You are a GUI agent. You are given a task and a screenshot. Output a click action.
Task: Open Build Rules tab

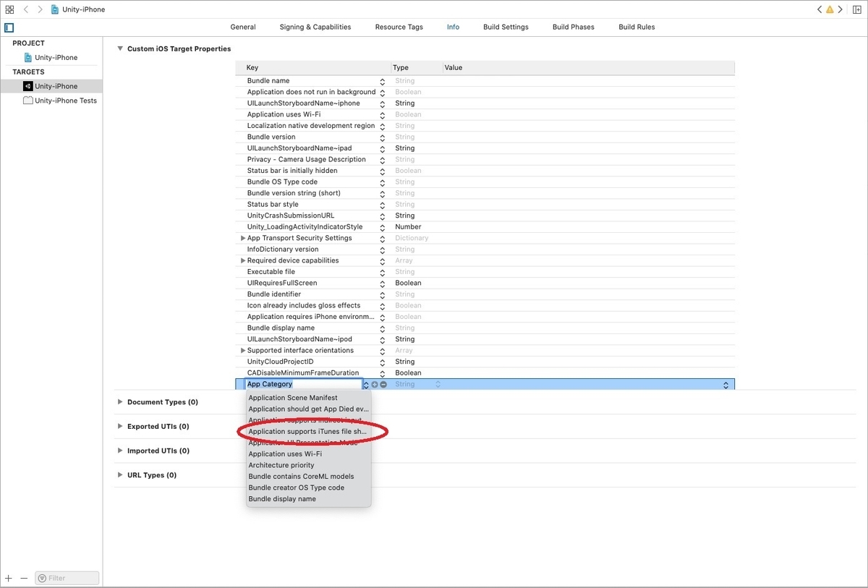tap(637, 27)
